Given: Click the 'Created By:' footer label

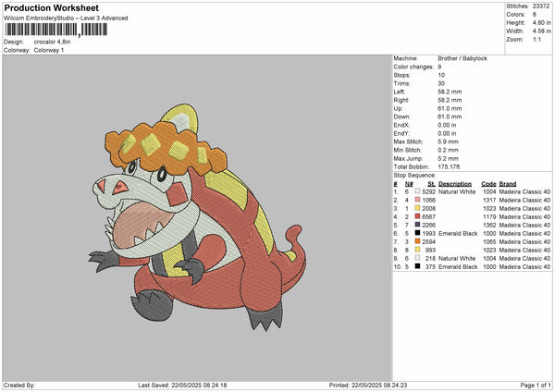Looking at the screenshot, I should (19, 385).
